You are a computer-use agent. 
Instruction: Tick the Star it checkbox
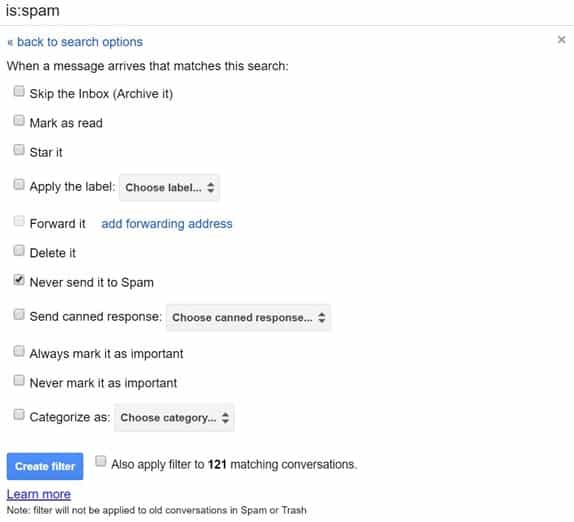pyautogui.click(x=19, y=150)
